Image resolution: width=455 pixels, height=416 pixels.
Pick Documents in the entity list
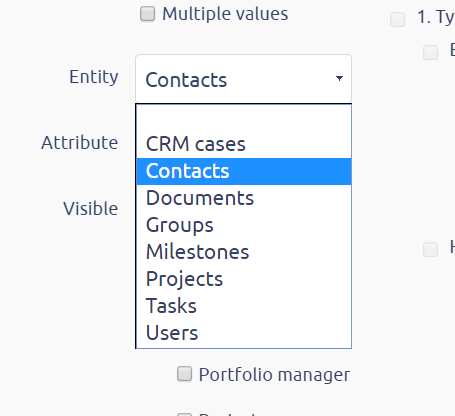point(244,198)
